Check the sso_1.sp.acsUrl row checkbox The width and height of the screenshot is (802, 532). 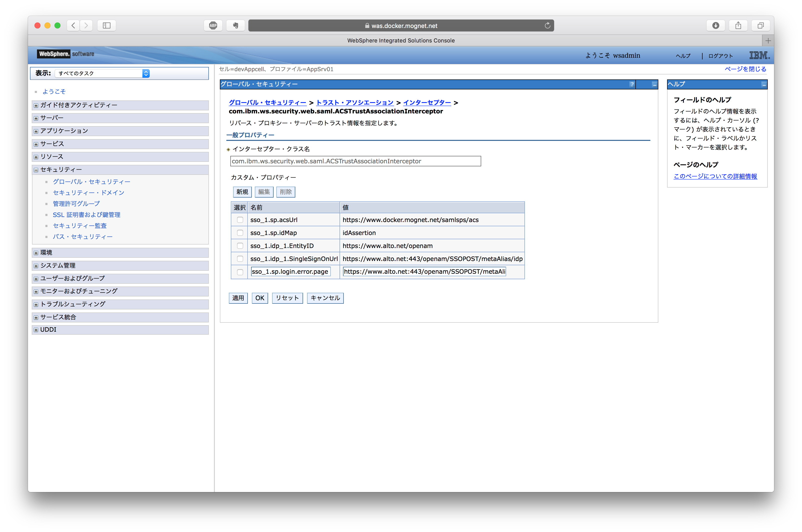240,220
